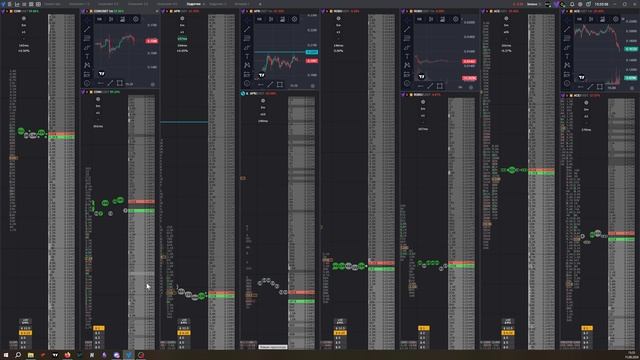The width and height of the screenshot is (640, 360).
Task: Select text tool in the blue-line chart window
Action: click(x=247, y=56)
